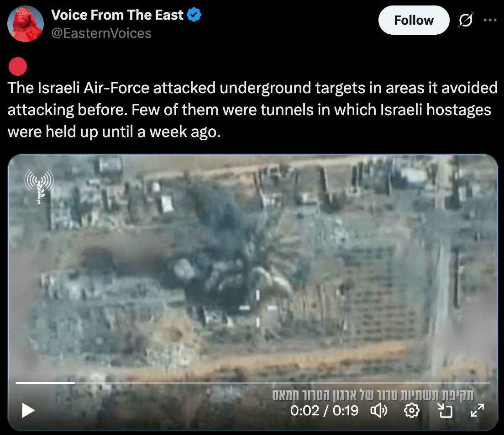Click the played portion of the progress bar

point(45,383)
